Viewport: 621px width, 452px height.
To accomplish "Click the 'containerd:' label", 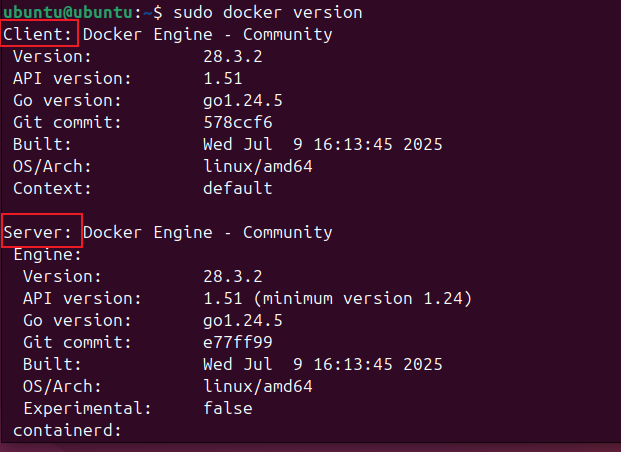I will pos(67,431).
